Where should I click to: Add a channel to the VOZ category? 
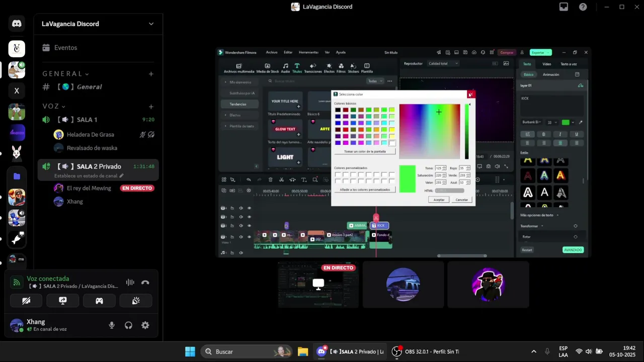[x=151, y=107]
